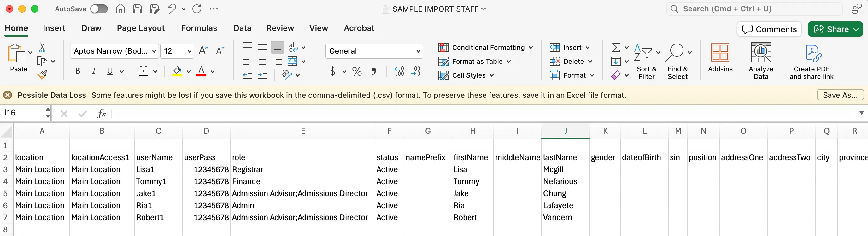Click the Home icon in title bar
Viewport: 868px width, 236px height.
pos(120,9)
